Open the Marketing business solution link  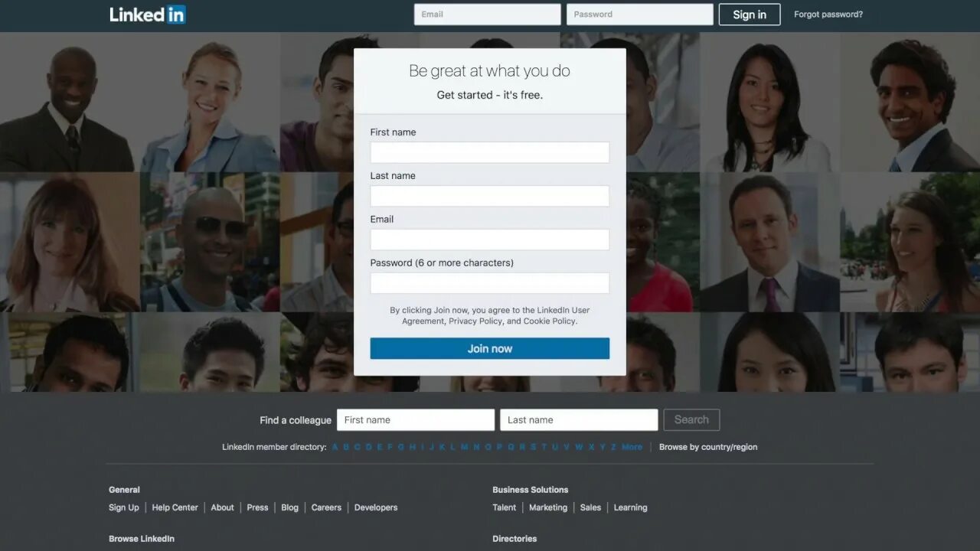(x=548, y=507)
